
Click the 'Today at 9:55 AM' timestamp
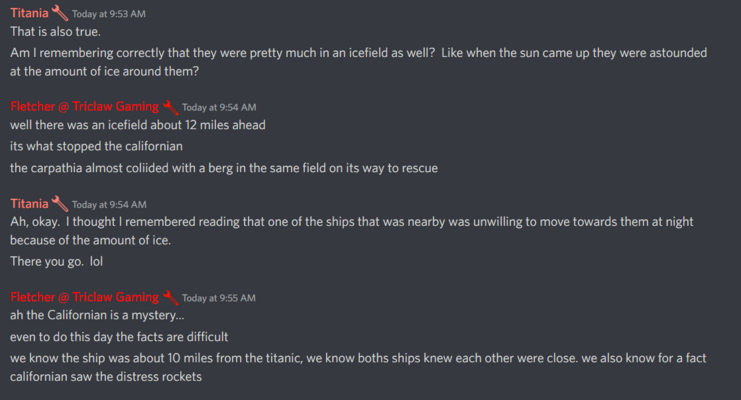(219, 298)
